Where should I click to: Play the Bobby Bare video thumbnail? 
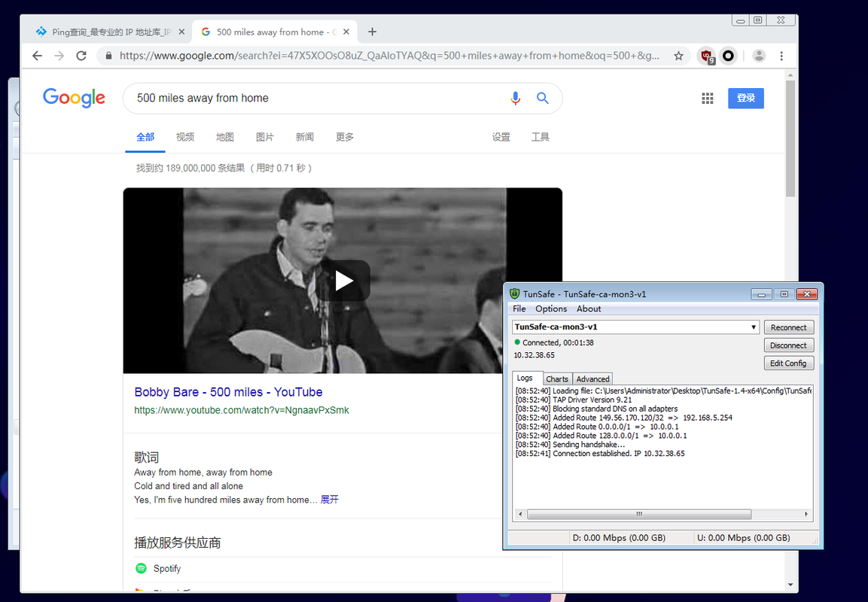(x=343, y=281)
